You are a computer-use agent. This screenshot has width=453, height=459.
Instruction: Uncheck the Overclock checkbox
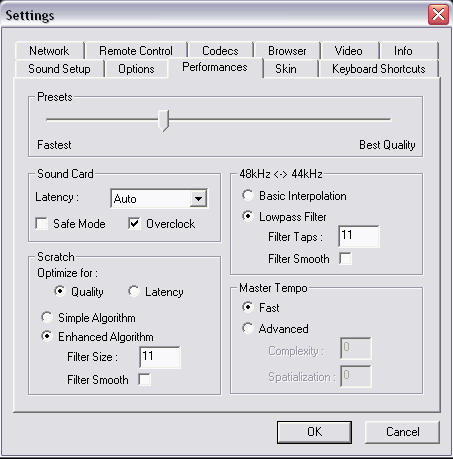click(134, 223)
